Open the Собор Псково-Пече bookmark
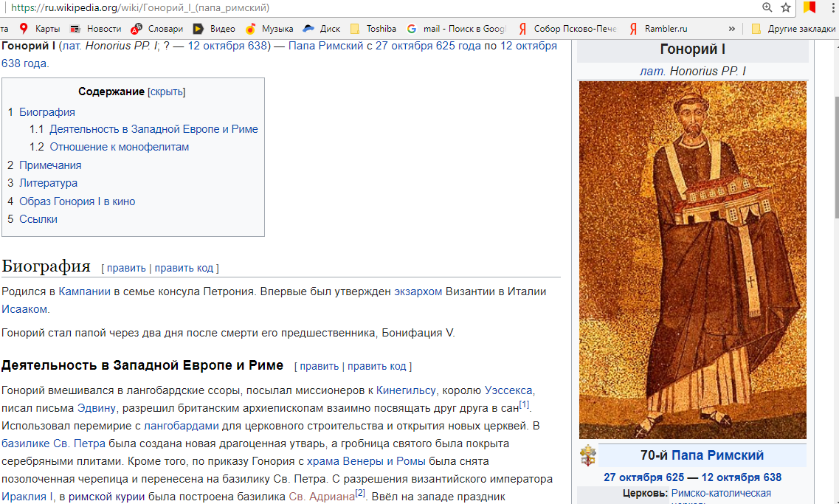The width and height of the screenshot is (839, 504). point(567,28)
